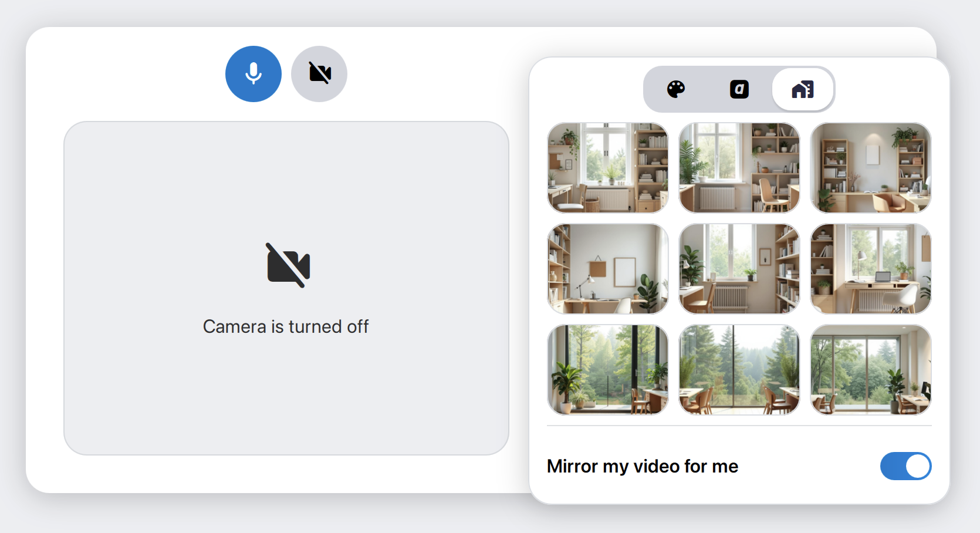Pick the top-middle office background with the wooden chair
This screenshot has height=533, width=980.
(739, 168)
